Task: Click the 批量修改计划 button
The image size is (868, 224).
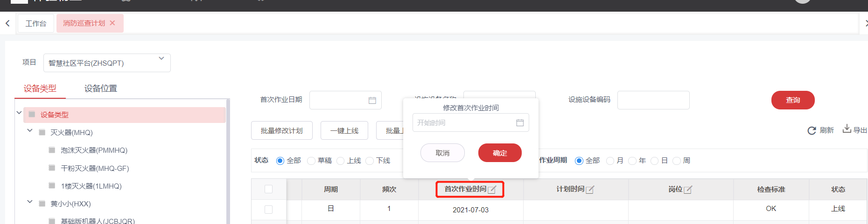Action: tap(282, 130)
